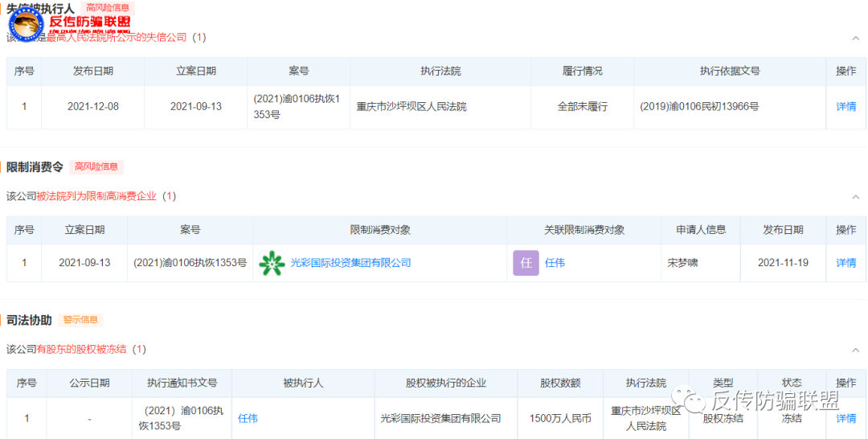Click the 光彩国际投资集团 company logo icon
Viewport: 868px width, 439px height.
(272, 263)
